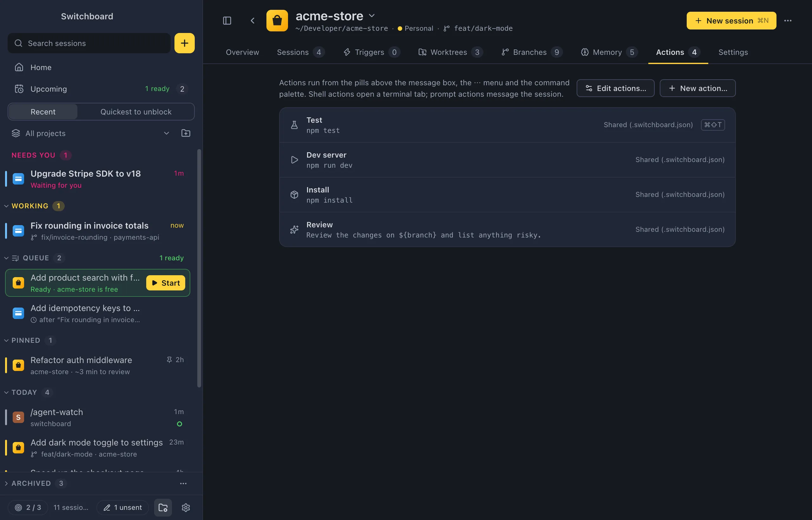Click the ⌘⇧T shortcut badge on Test

click(713, 125)
